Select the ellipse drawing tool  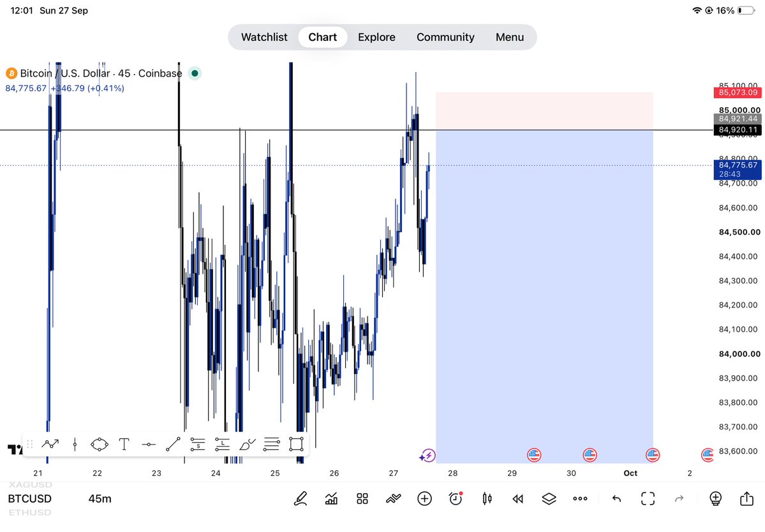click(100, 444)
